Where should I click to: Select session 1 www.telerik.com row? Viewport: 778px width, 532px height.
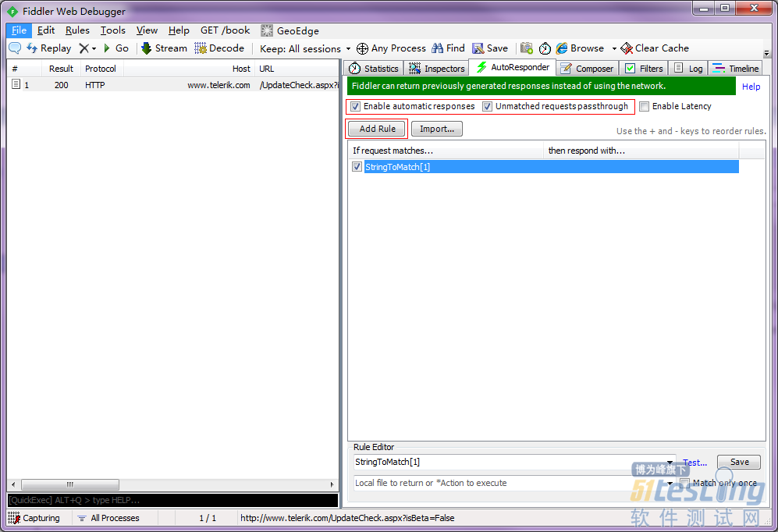(172, 85)
